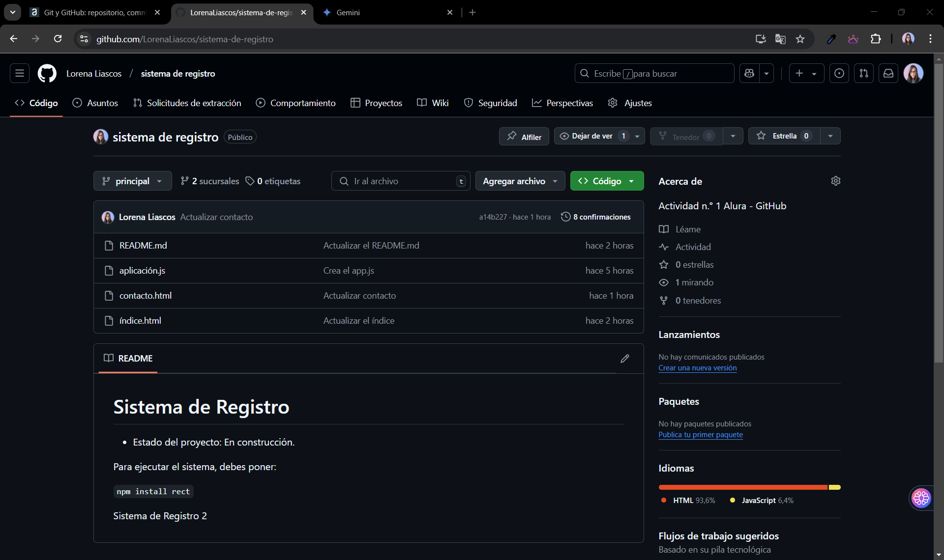Screen dimensions: 944x560
Task: Open the pull requests icon in the header
Action: pos(864,73)
